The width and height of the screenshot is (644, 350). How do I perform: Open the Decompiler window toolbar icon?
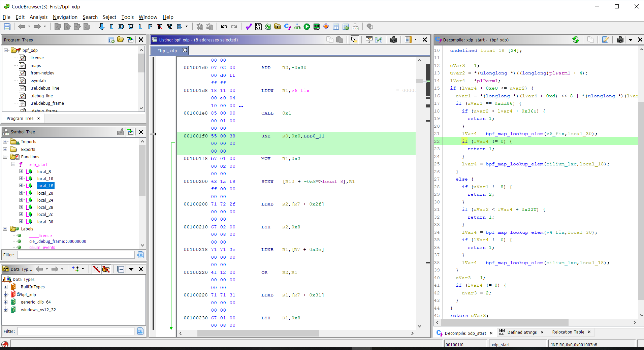coord(287,27)
